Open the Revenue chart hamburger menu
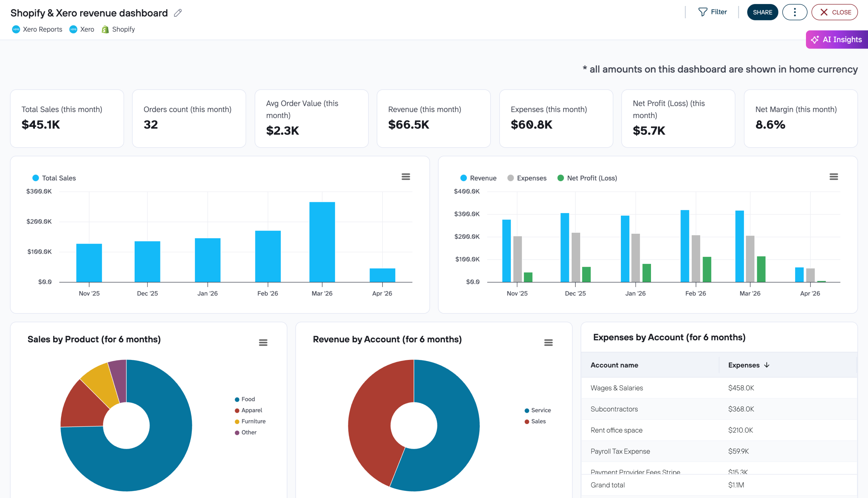Image resolution: width=868 pixels, height=498 pixels. coord(833,176)
